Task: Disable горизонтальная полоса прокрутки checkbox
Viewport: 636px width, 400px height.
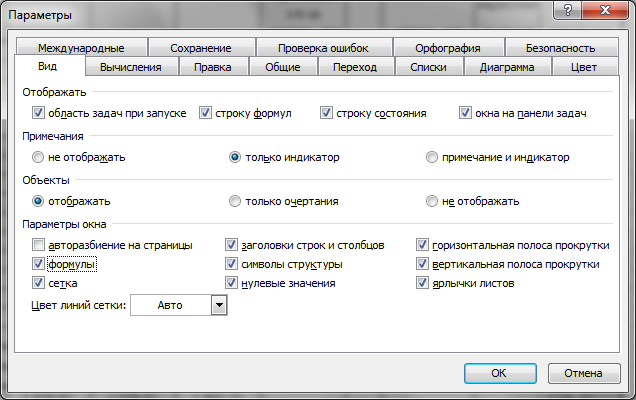Action: click(423, 245)
